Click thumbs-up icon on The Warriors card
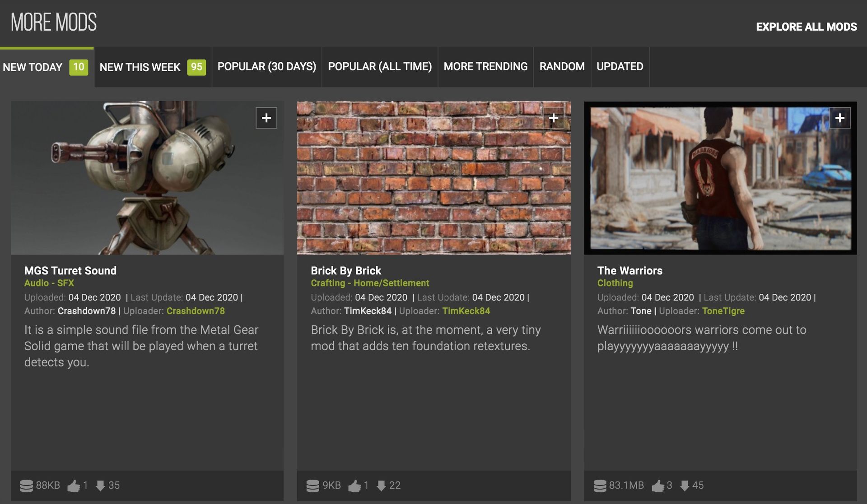The width and height of the screenshot is (867, 504). click(658, 486)
